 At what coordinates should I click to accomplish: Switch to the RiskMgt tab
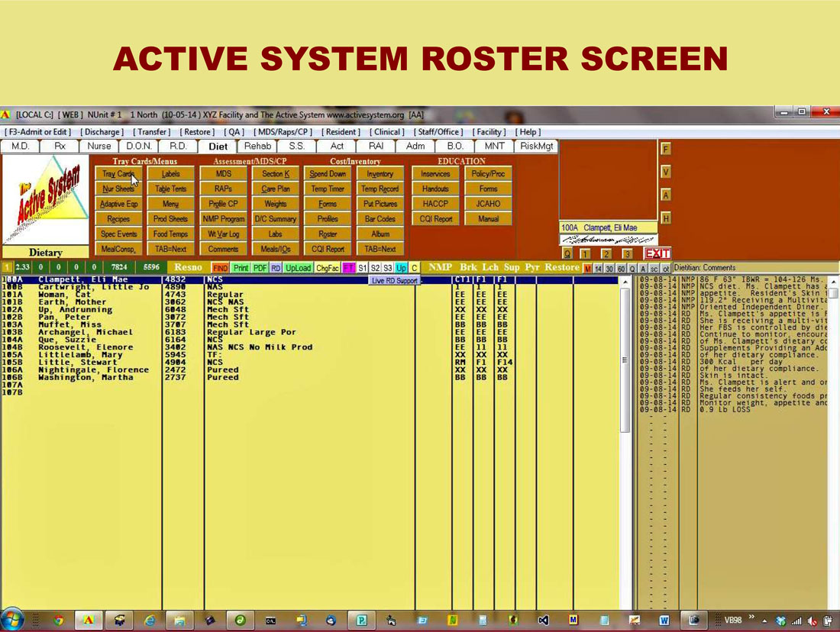[536, 147]
